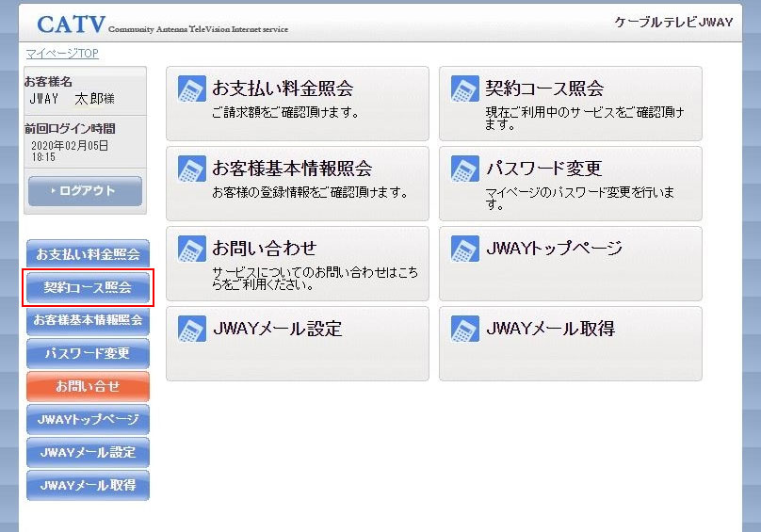Click the ログアウト button
The width and height of the screenshot is (761, 532).
pyautogui.click(x=86, y=191)
